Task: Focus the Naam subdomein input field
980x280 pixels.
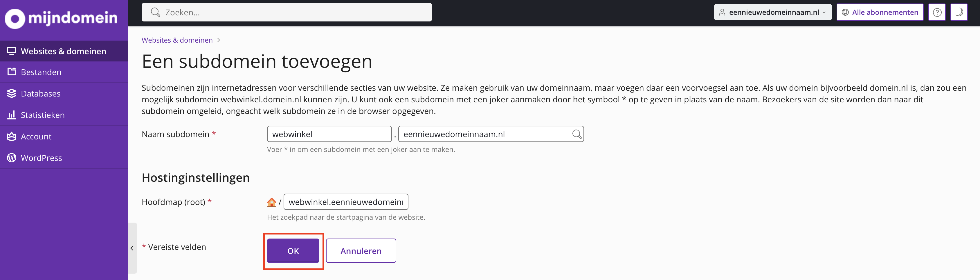Action: [x=329, y=134]
